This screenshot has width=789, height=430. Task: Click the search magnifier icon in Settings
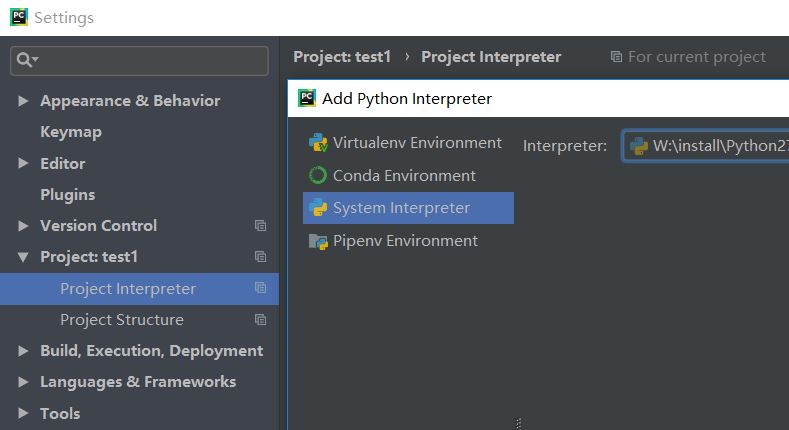[27, 61]
